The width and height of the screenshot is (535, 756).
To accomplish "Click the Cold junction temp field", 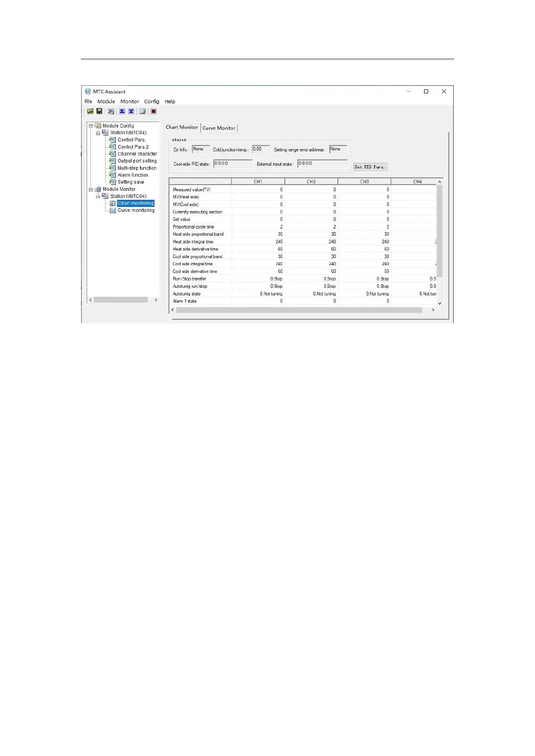I will click(261, 149).
